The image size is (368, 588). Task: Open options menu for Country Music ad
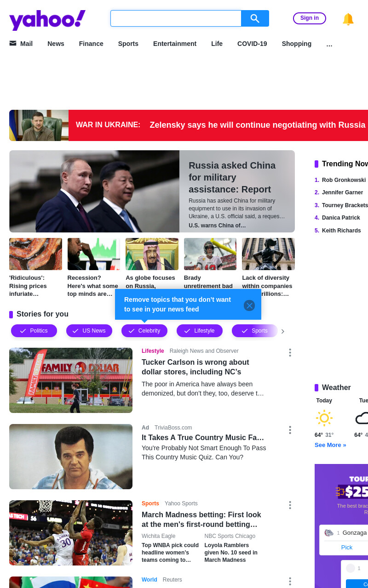290,430
